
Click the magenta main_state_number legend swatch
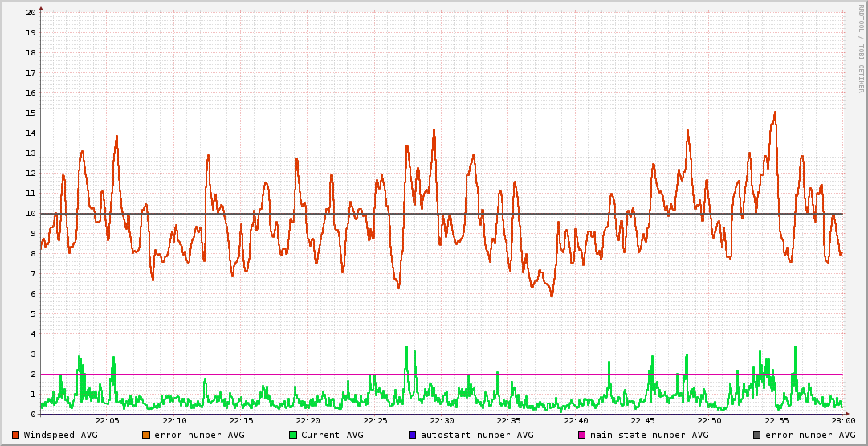click(582, 435)
